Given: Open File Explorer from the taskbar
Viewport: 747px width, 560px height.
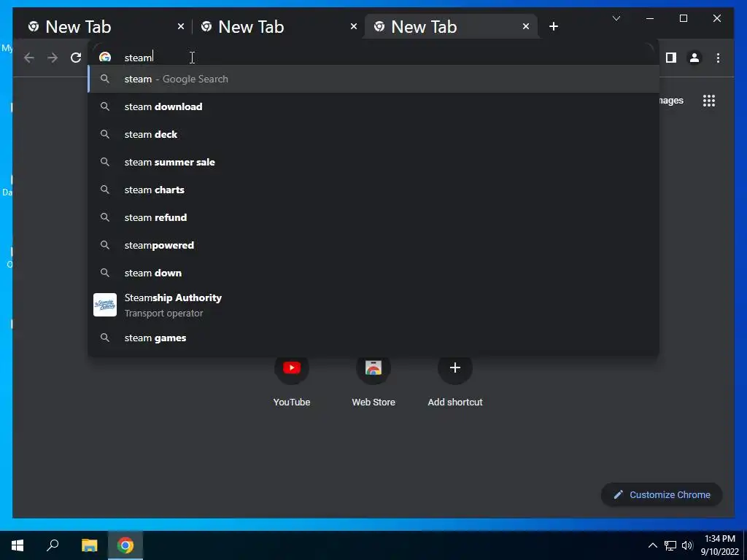Looking at the screenshot, I should point(89,545).
